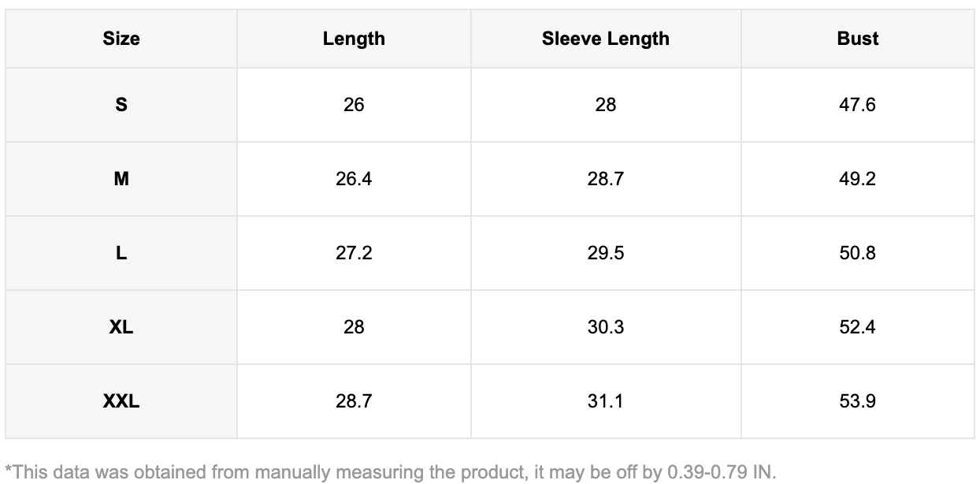Image resolution: width=980 pixels, height=484 pixels.
Task: Click the Sleeve Length column header
Action: (605, 39)
